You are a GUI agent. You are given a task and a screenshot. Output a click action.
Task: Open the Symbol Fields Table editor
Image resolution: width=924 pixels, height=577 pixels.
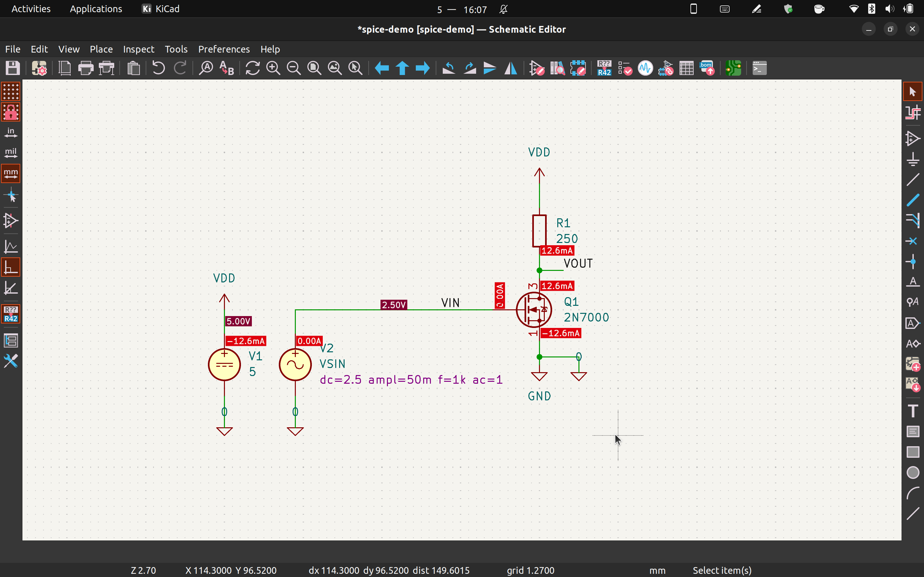pos(686,68)
